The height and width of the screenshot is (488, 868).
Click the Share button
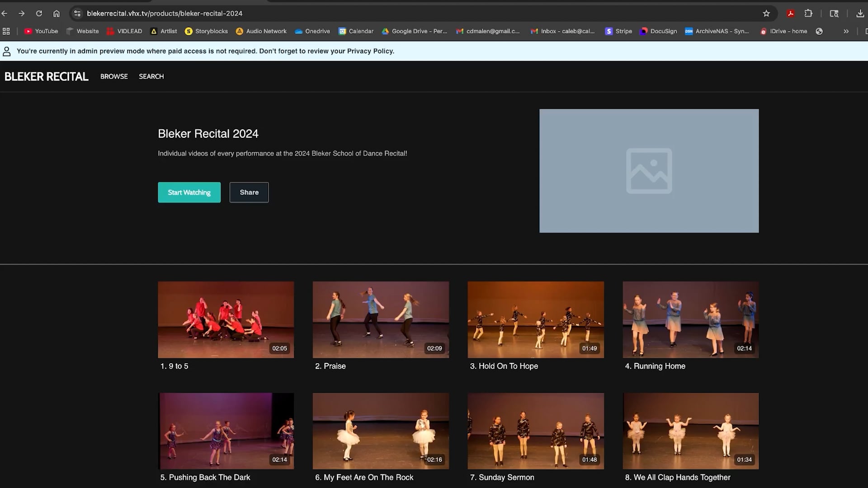[249, 192]
